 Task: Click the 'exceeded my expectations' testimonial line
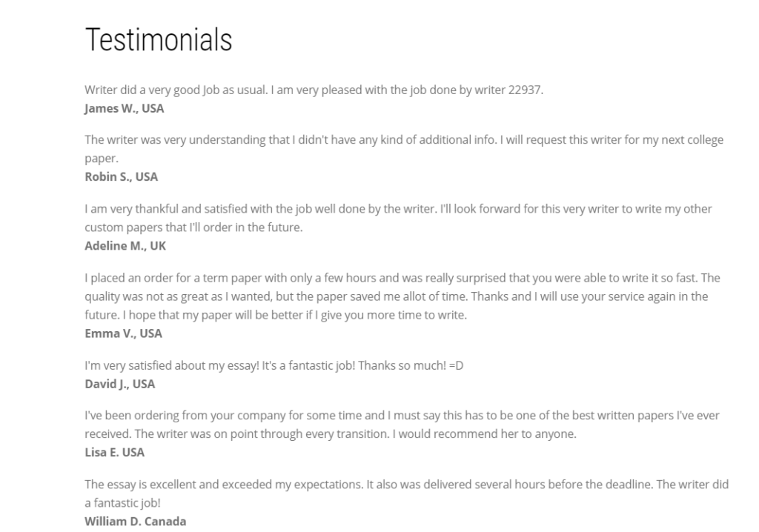click(407, 485)
